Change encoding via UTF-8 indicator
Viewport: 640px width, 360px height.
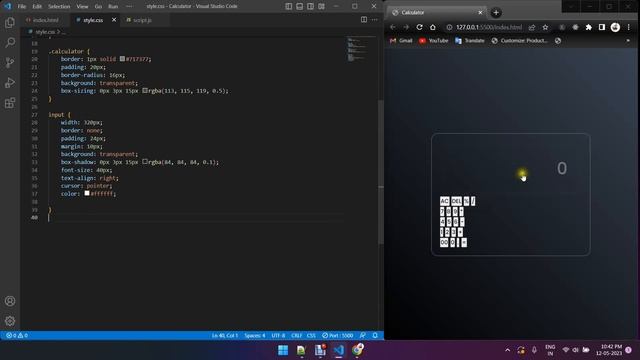(278, 336)
